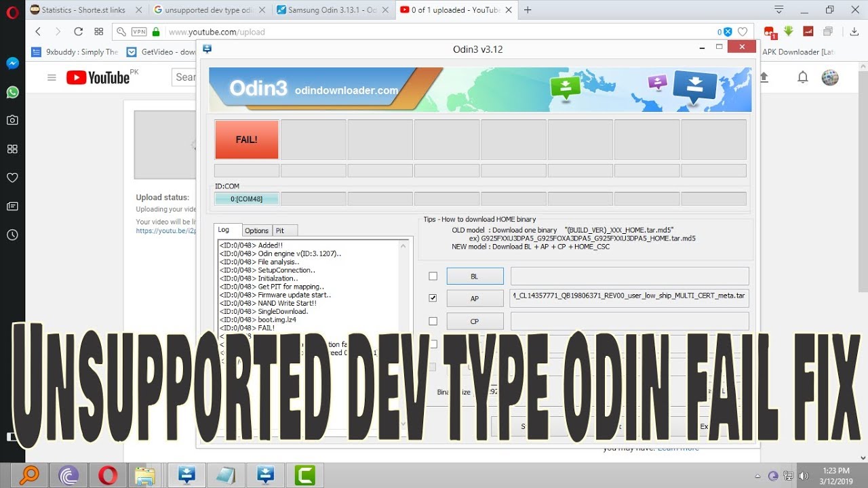Open the ad blocker shield icon

[x=728, y=32]
